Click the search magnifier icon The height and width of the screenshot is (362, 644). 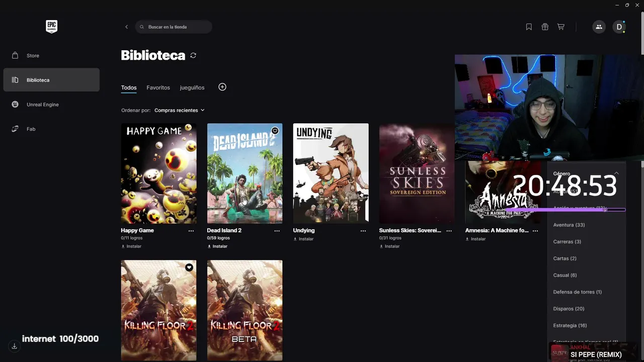pos(142,27)
